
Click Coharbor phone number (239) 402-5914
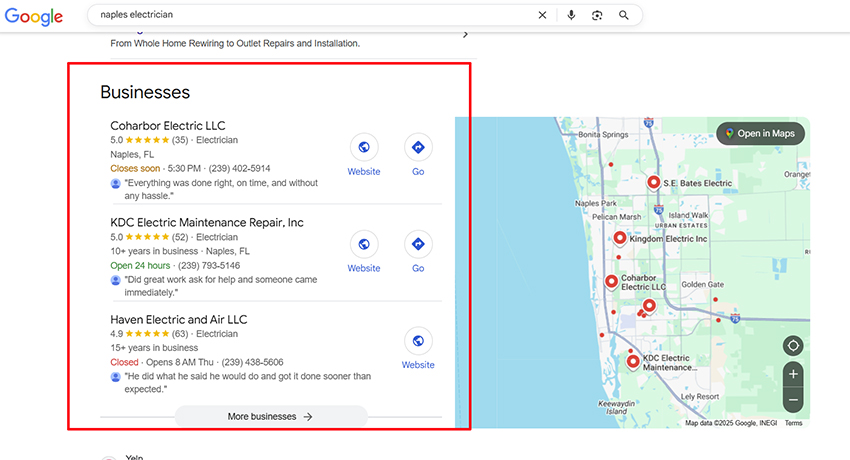[x=239, y=169]
